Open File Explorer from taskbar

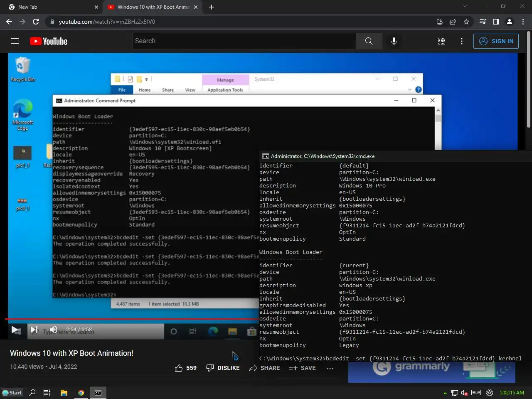pos(64,393)
